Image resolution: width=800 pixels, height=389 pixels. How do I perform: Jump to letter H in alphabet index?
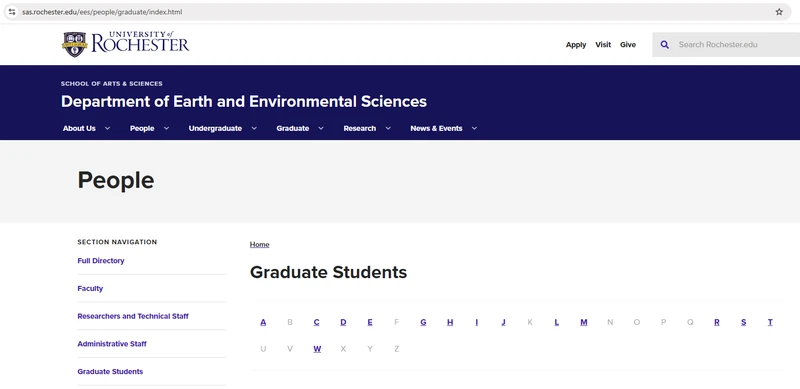(450, 322)
